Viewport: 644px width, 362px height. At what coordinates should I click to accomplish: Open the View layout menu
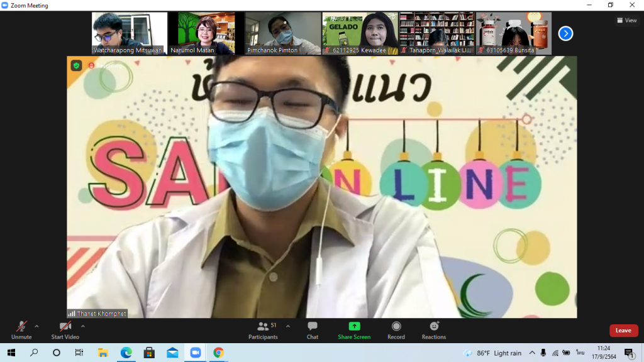(626, 20)
